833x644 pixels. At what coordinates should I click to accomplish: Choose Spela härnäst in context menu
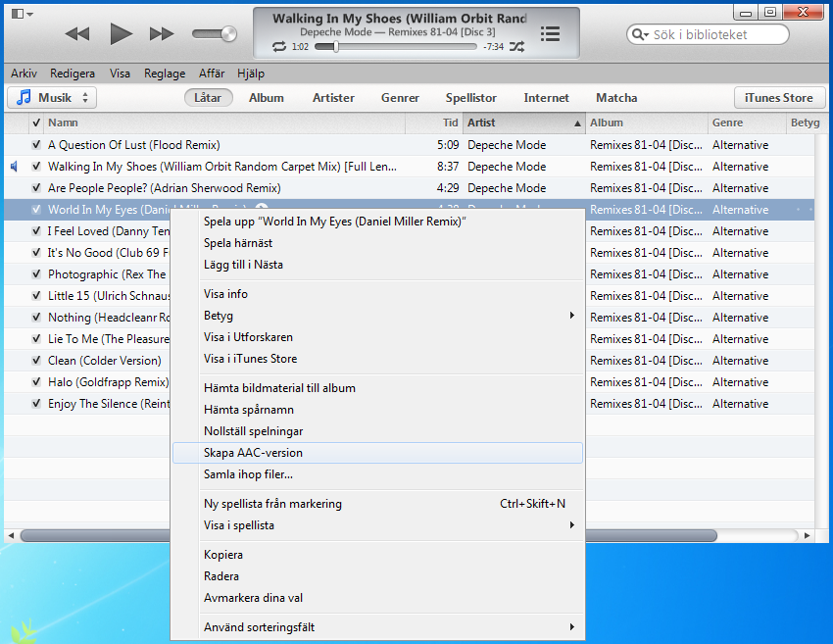coord(377,243)
